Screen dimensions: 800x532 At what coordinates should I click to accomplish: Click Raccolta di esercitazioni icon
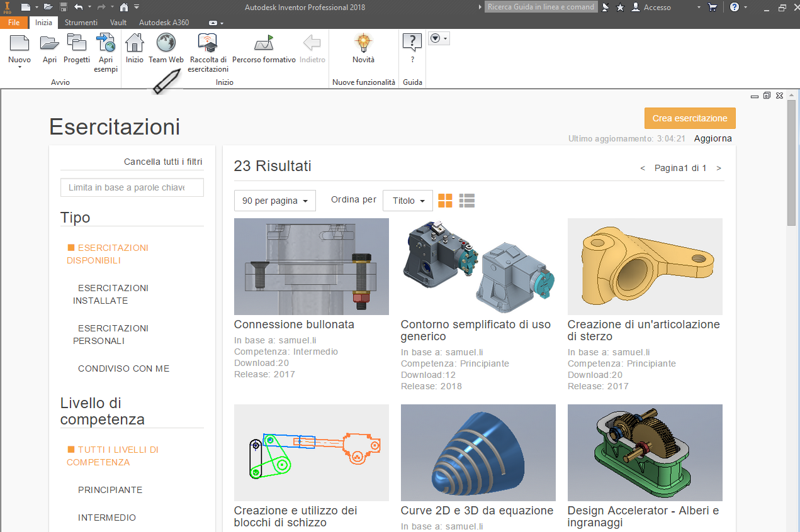208,43
